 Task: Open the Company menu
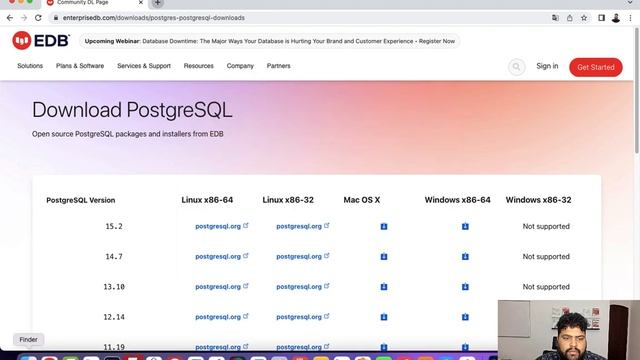tap(240, 66)
